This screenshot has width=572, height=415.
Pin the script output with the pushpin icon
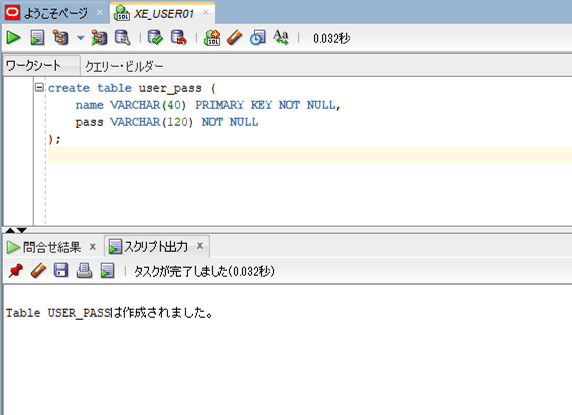click(x=16, y=271)
